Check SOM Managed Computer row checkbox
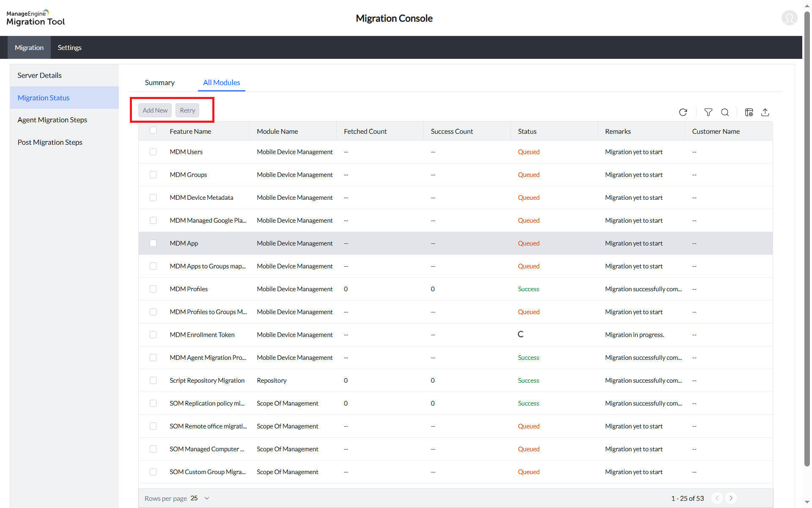Viewport: 812px width, 508px height. point(153,449)
